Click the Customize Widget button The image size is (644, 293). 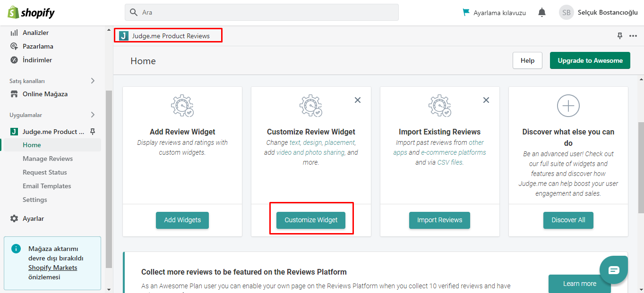[x=311, y=220]
